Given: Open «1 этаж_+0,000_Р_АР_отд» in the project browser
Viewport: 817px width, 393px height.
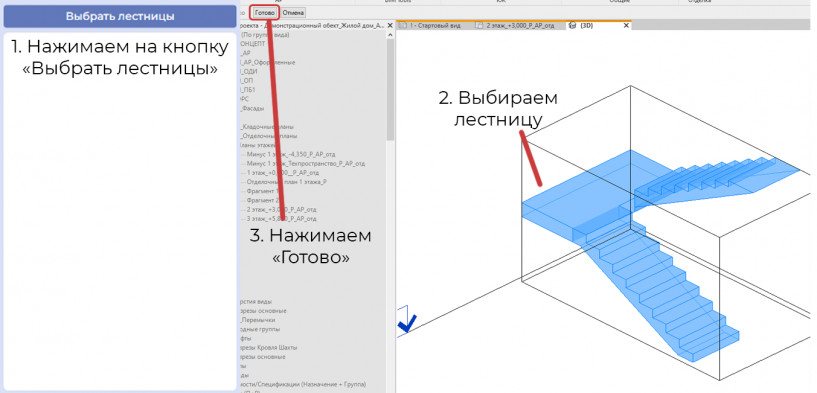Looking at the screenshot, I should pos(282,173).
